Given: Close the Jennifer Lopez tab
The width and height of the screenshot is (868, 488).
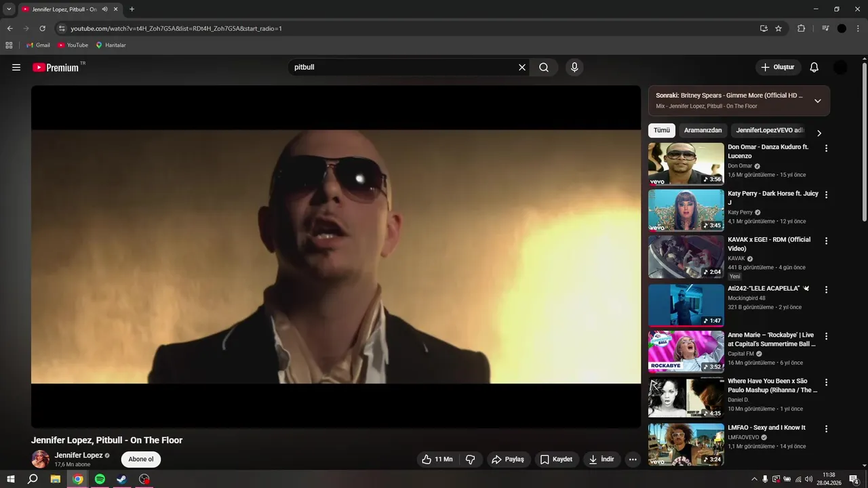Looking at the screenshot, I should [115, 9].
